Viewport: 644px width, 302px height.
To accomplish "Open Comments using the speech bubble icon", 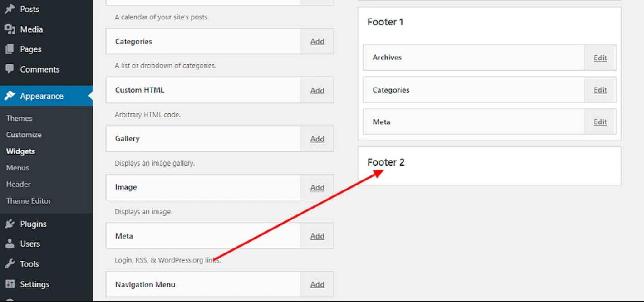I will click(9, 69).
